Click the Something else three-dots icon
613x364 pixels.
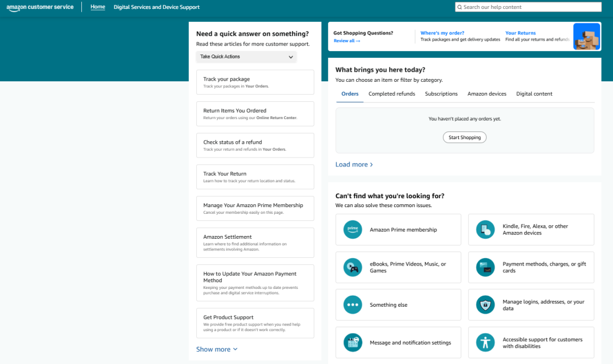353,304
